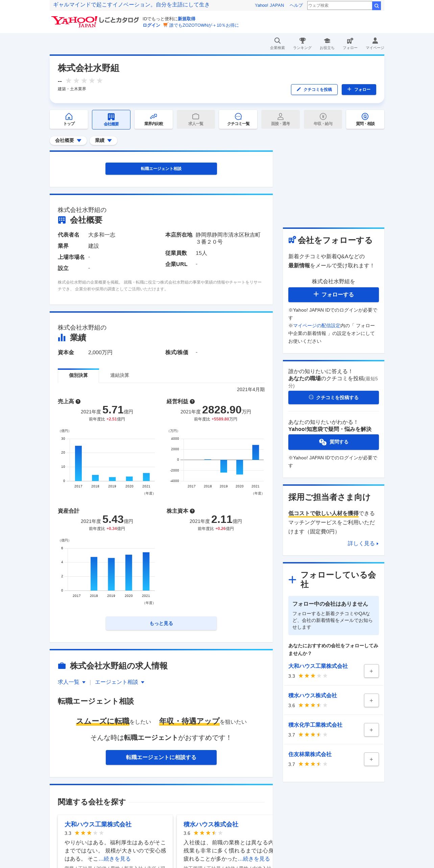
Task: Expand the 業績 dropdown pill
Action: click(x=103, y=141)
